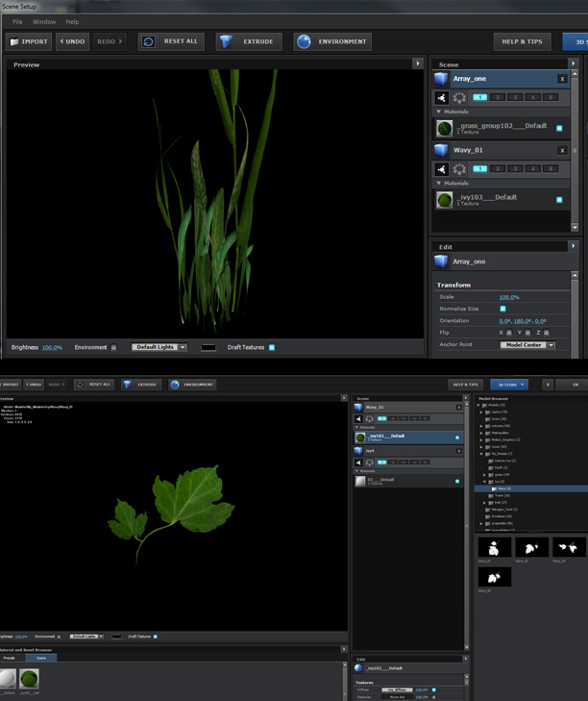Image resolution: width=588 pixels, height=701 pixels.
Task: Open the File menu
Action: pos(17,21)
